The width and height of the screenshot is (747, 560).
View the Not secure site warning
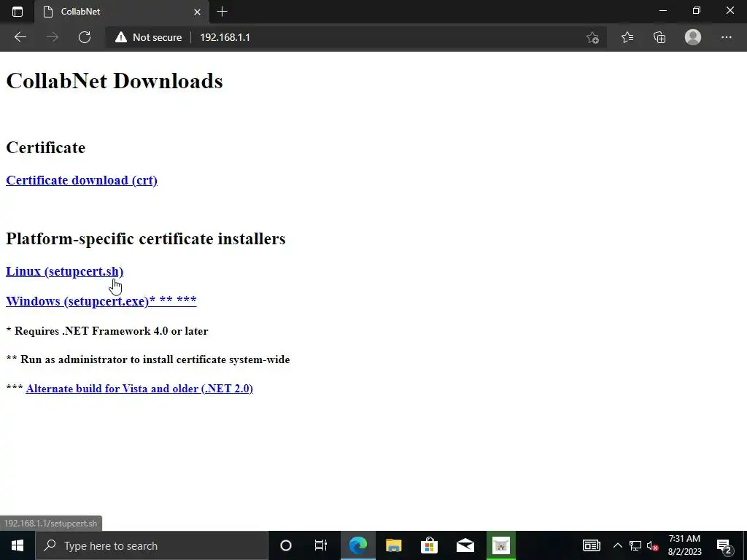(x=148, y=37)
